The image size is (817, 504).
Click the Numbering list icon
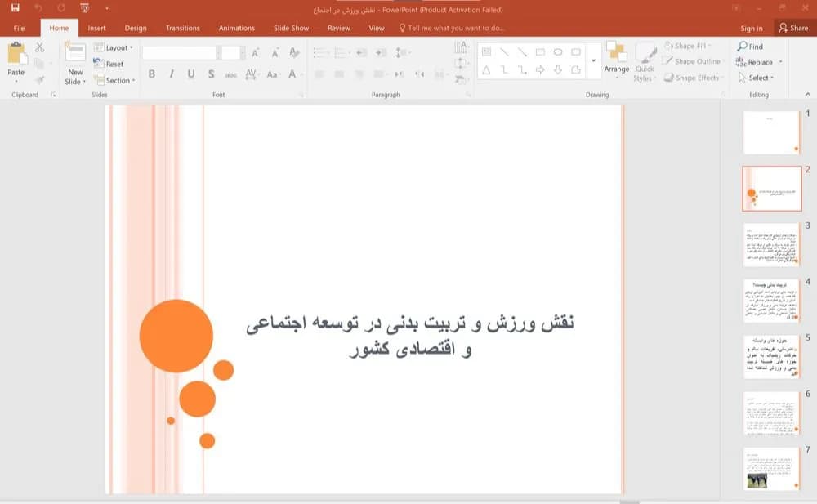(342, 52)
